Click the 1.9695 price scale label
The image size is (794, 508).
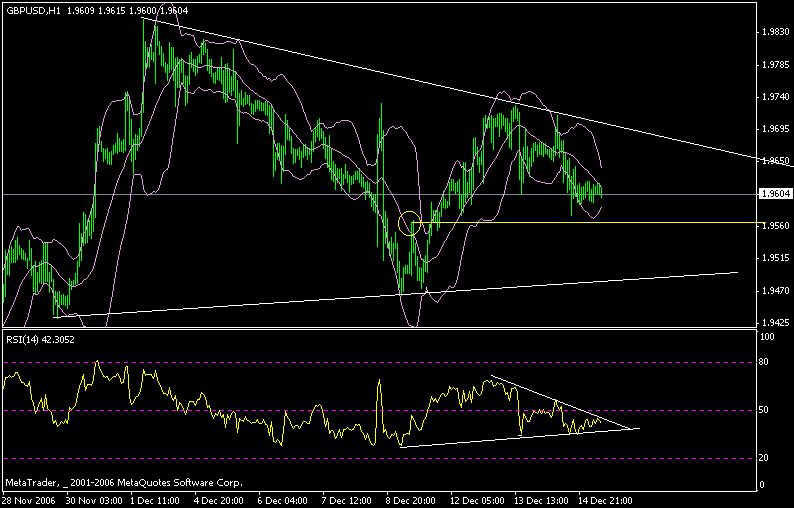[776, 129]
